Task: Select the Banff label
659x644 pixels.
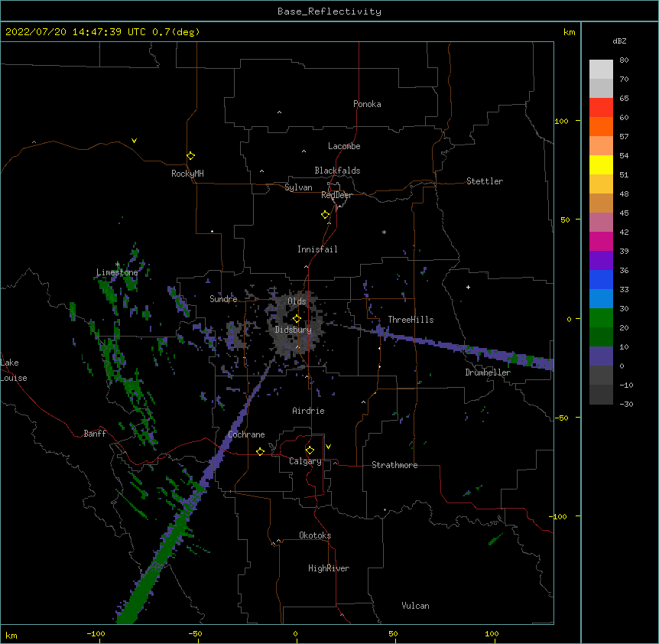Action: click(95, 434)
